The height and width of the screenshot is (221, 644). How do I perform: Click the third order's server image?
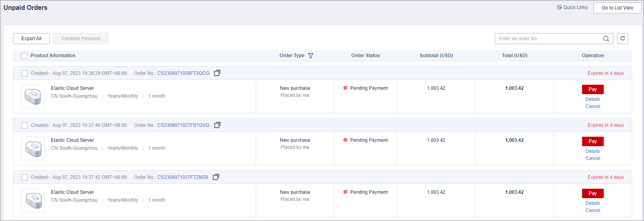[33, 201]
